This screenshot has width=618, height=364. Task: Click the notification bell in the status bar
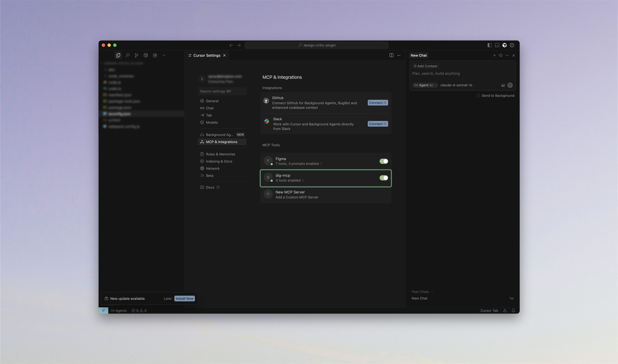pos(513,311)
